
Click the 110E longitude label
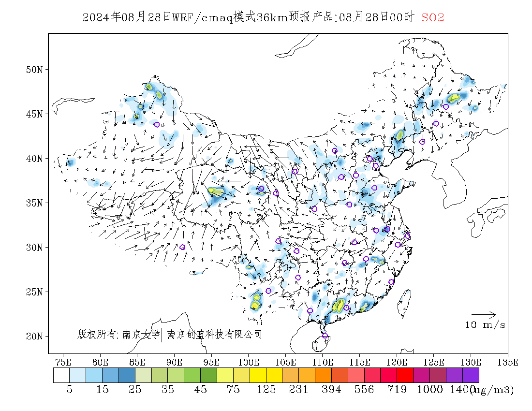322,362
